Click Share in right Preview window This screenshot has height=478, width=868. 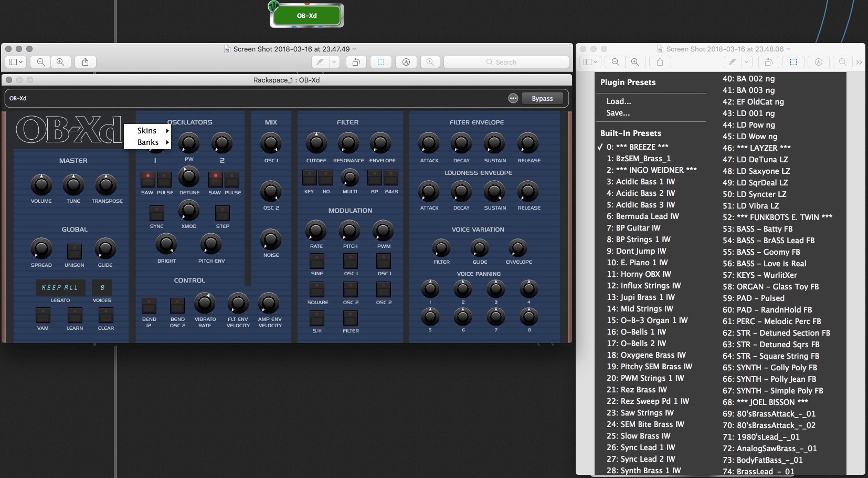[x=660, y=62]
